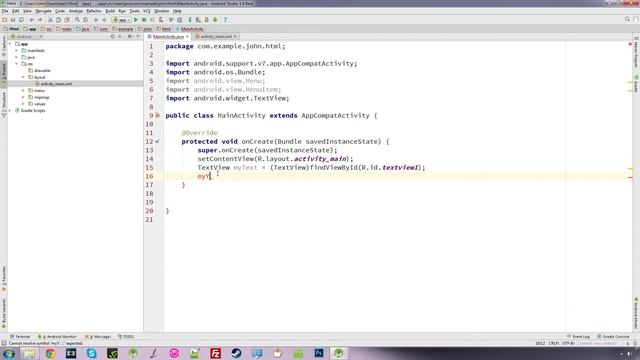Screen dimensions: 640x360
Task: Open Steam from the taskbar
Action: (236, 353)
